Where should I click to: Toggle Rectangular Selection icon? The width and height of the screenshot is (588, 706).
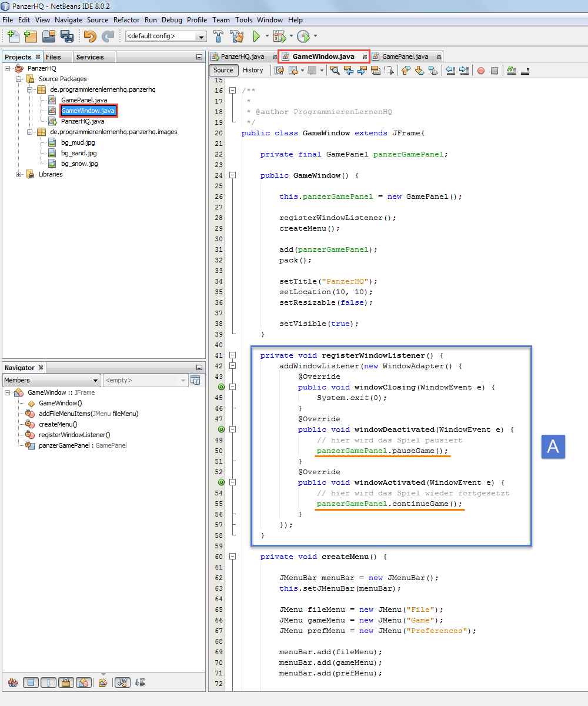389,71
